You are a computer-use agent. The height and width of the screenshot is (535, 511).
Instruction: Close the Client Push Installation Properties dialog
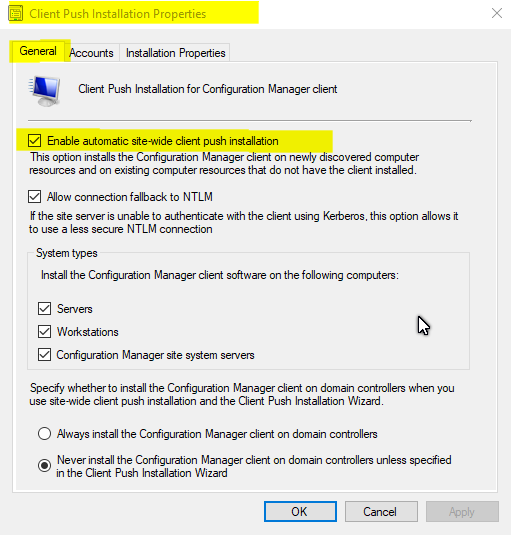point(497,13)
